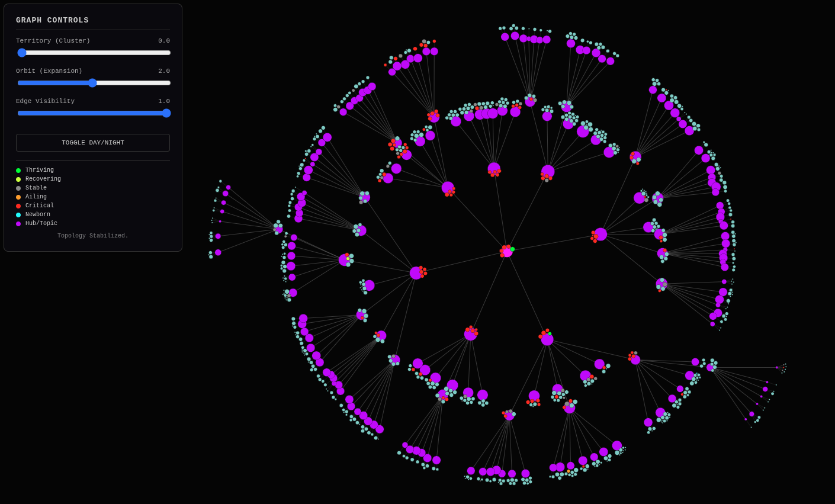Viewport: 835px width, 504px height.
Task: Click the Hub/Topic legend label text
Action: tap(41, 224)
